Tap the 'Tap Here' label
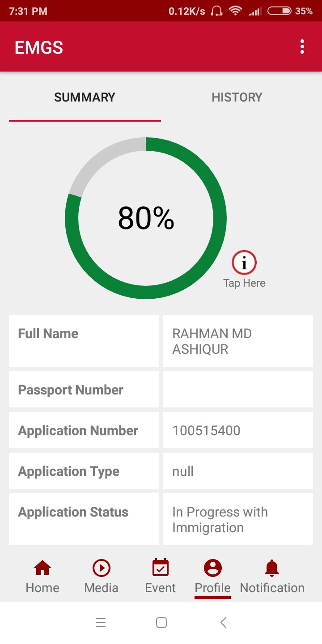 pos(244,283)
